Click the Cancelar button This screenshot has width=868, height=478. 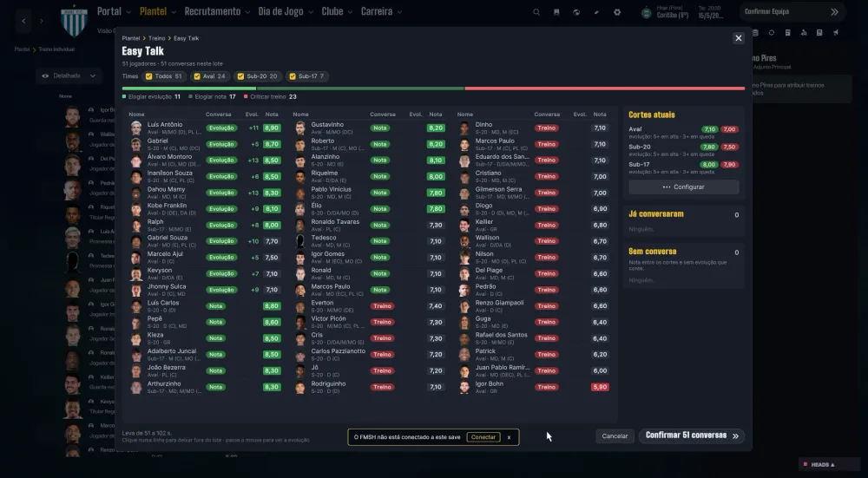615,436
